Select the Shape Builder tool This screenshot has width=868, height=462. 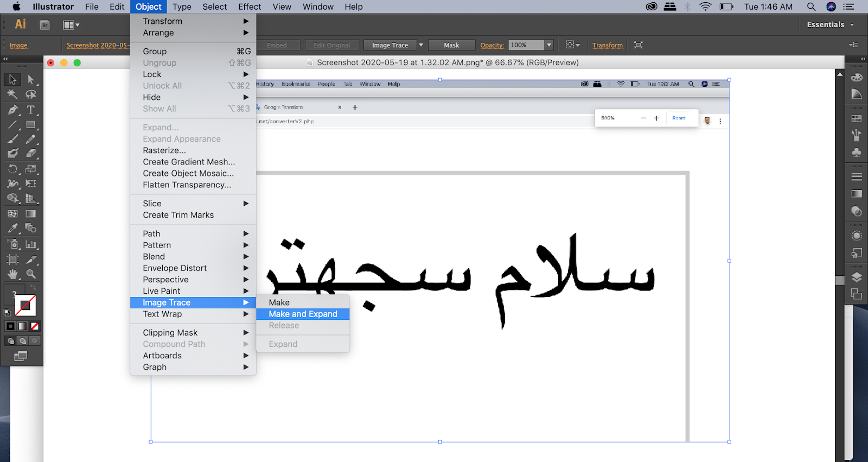point(12,199)
